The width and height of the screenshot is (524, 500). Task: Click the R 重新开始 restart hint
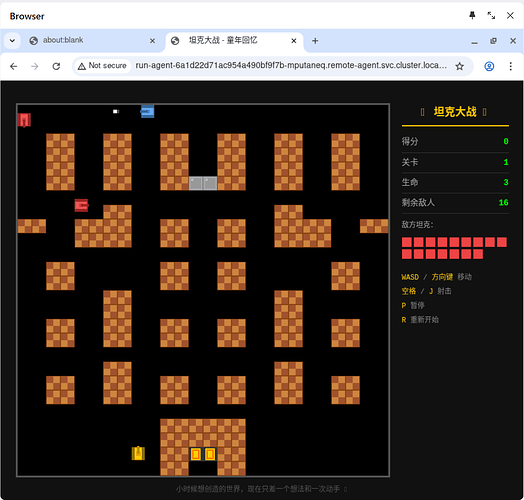pyautogui.click(x=420, y=320)
